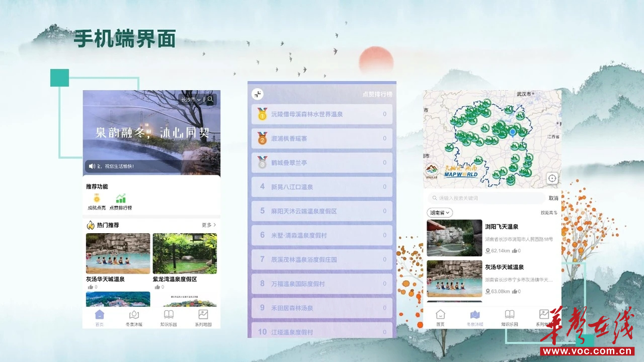644x362 pixels.
Task: Open the 湖南省 province dropdown
Action: point(440,213)
